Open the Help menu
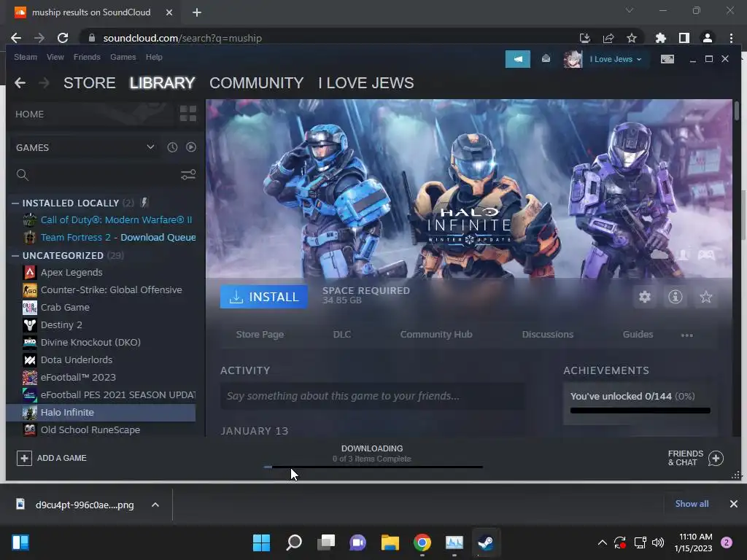 pyautogui.click(x=154, y=57)
